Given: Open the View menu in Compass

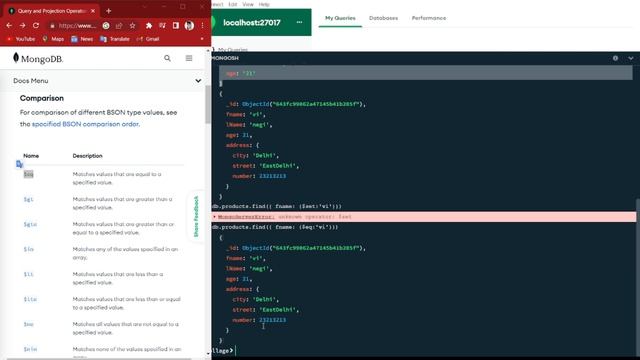Looking at the screenshot, I should click(248, 4).
